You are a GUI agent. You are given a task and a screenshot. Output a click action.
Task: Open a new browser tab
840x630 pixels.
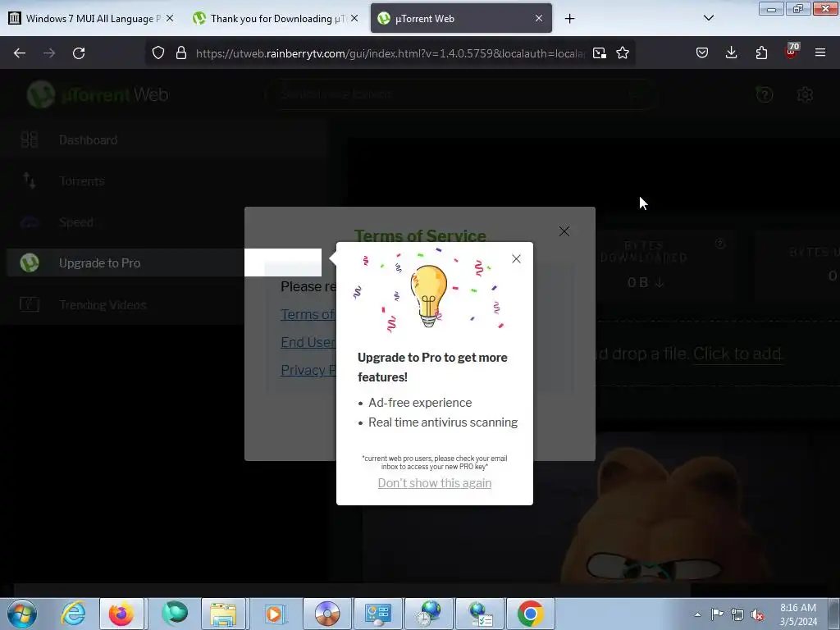point(569,19)
